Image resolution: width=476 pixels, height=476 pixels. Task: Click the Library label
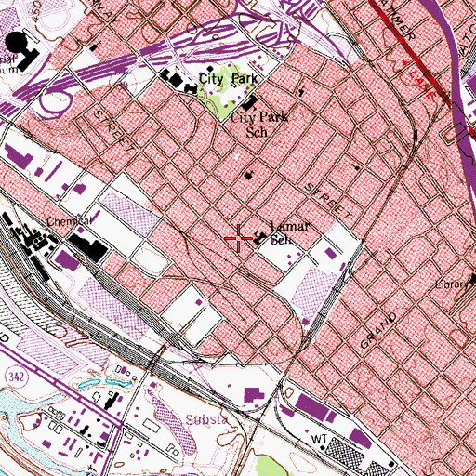pos(452,284)
